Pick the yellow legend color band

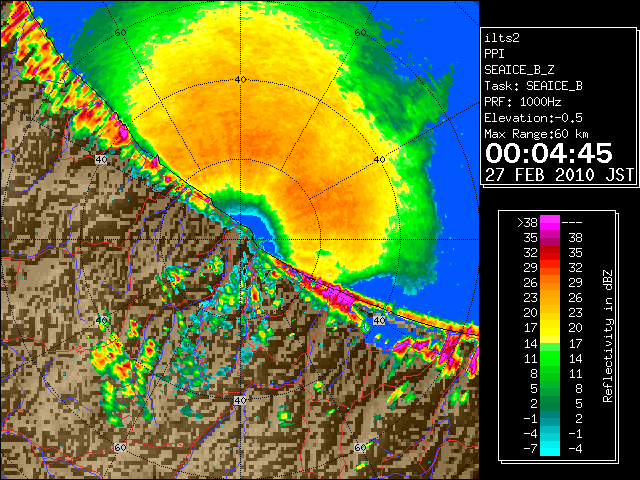click(550, 328)
